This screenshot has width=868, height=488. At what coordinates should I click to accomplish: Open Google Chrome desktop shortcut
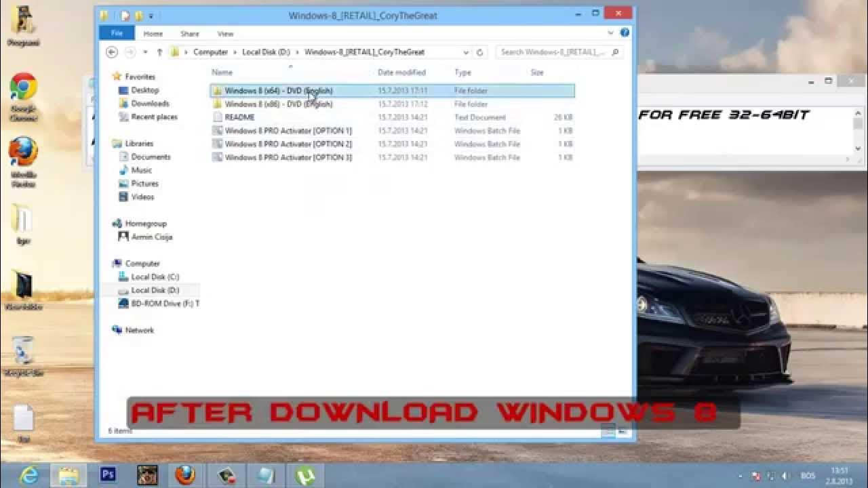pos(23,96)
